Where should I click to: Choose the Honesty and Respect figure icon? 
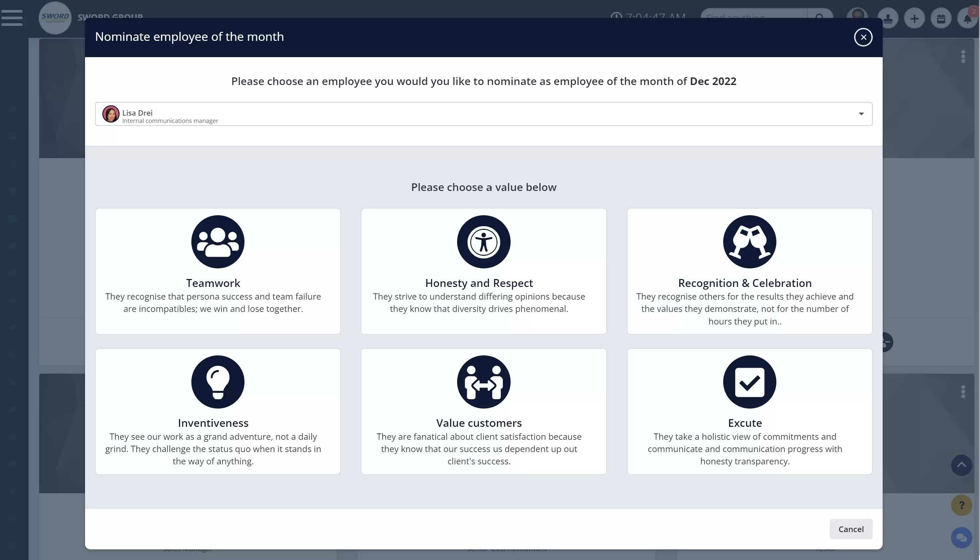click(x=483, y=241)
